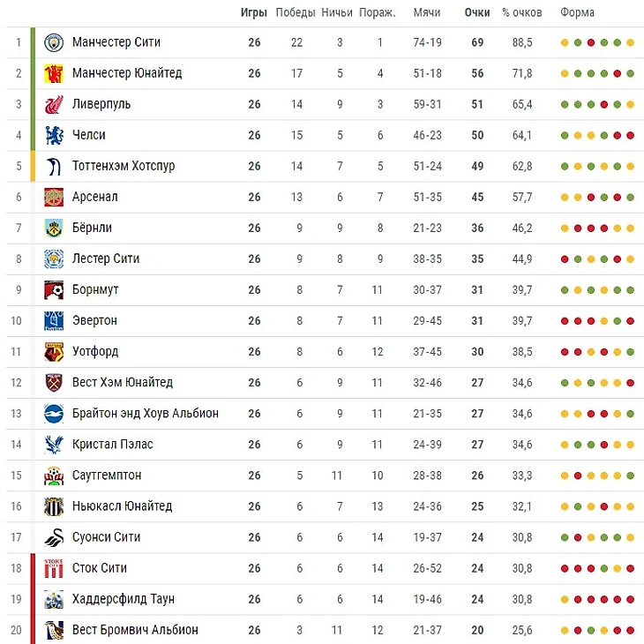Open the Борнмут team link

point(95,289)
